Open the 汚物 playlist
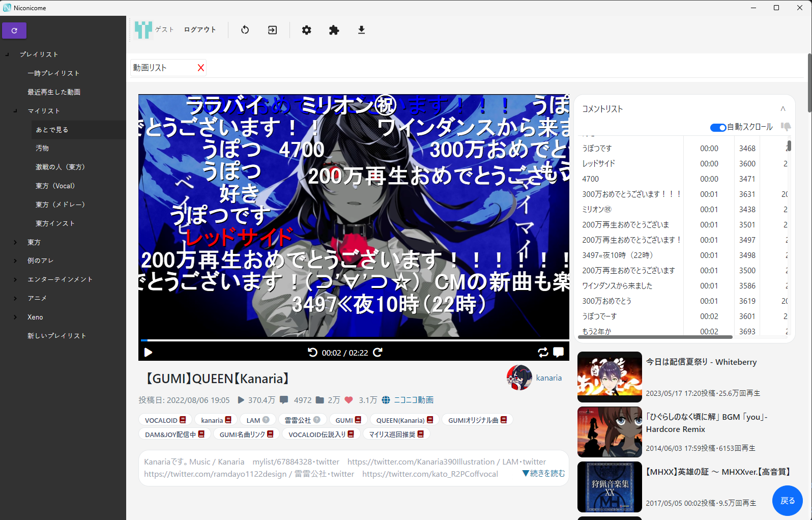 (42, 148)
